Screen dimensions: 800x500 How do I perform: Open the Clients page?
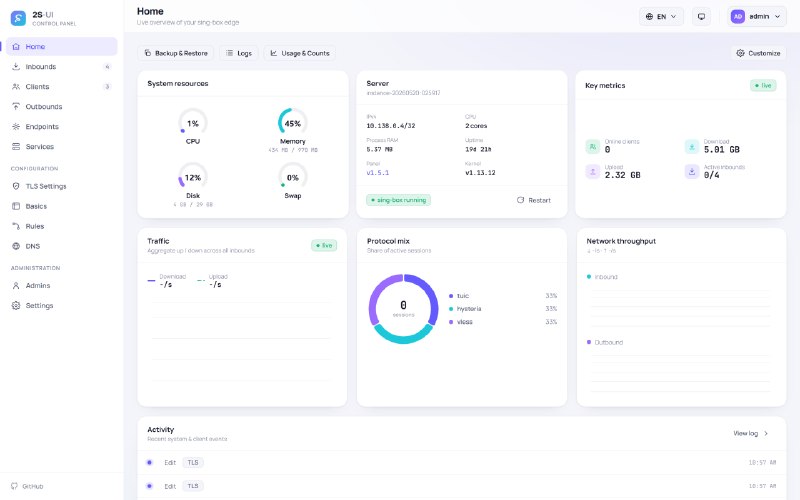coord(62,86)
